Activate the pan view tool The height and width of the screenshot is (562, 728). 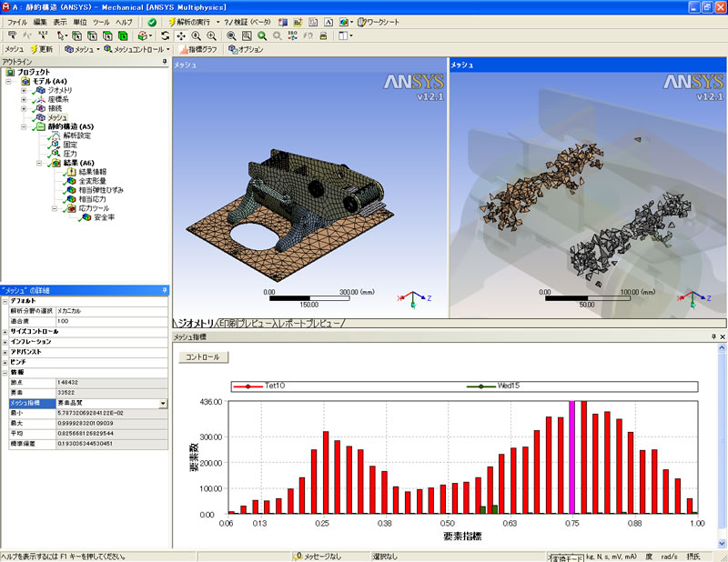pyautogui.click(x=181, y=35)
